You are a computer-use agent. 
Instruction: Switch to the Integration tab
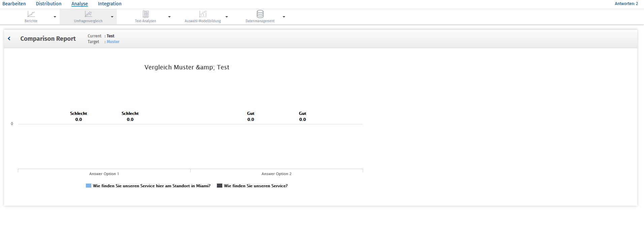click(110, 4)
